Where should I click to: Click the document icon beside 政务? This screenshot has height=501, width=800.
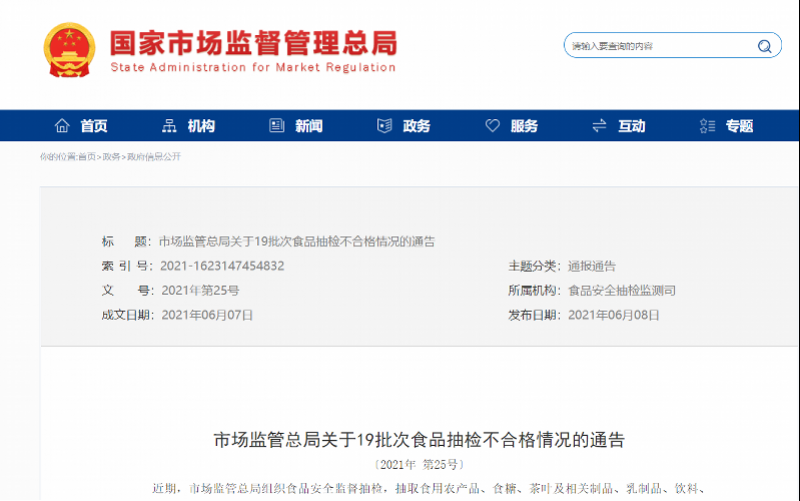385,126
